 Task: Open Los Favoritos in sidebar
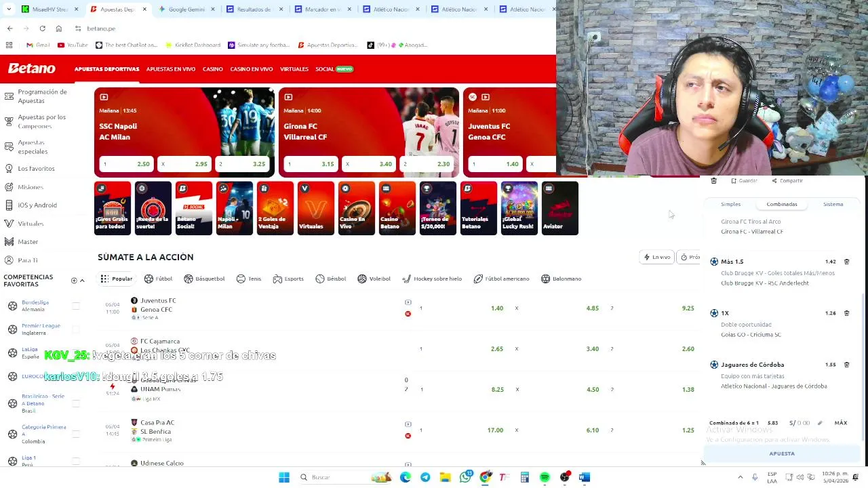[x=30, y=168]
